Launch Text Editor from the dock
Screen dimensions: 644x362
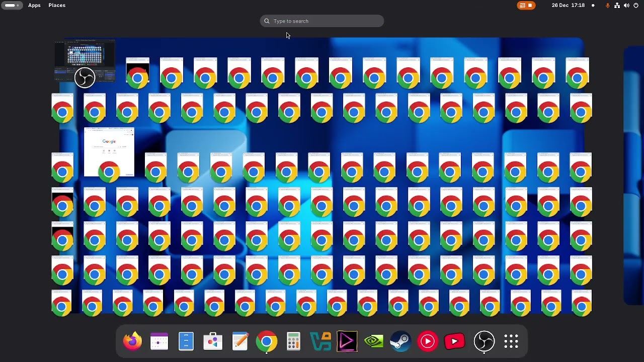[240, 342]
